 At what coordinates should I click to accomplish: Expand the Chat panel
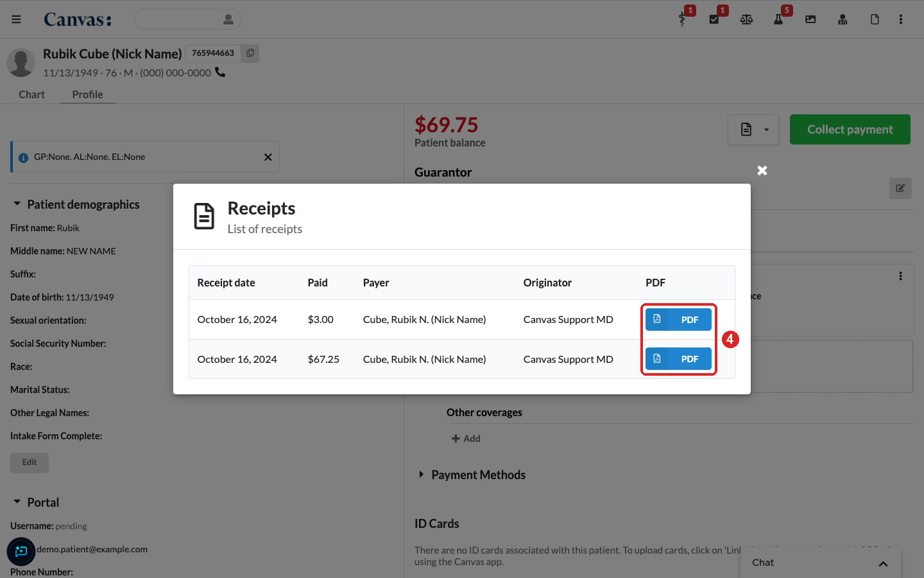821,563
